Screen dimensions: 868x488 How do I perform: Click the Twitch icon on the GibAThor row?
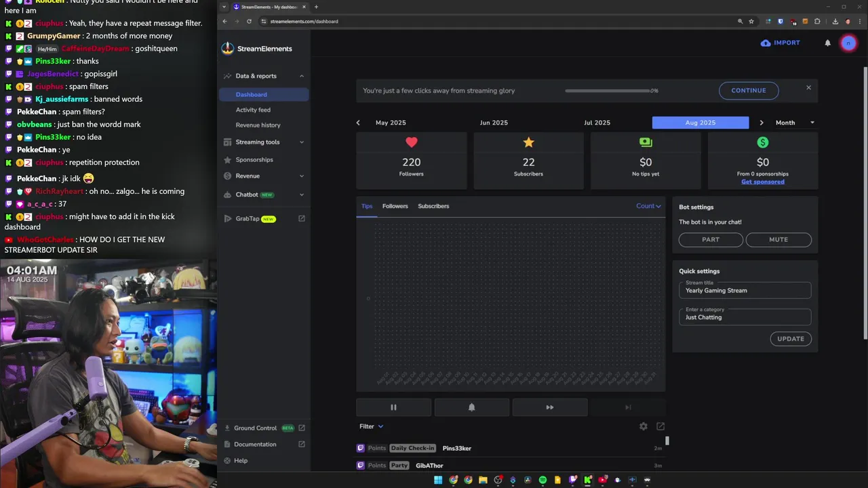(361, 466)
